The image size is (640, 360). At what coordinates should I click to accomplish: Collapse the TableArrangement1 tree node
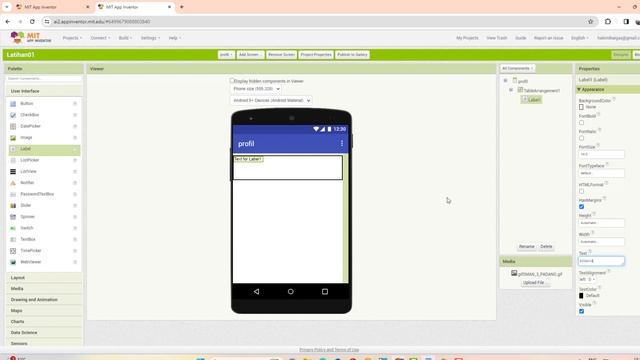click(x=511, y=90)
